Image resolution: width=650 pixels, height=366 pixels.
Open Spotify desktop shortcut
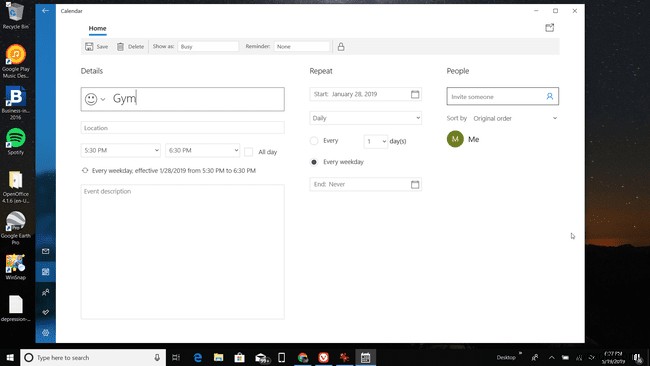16,141
